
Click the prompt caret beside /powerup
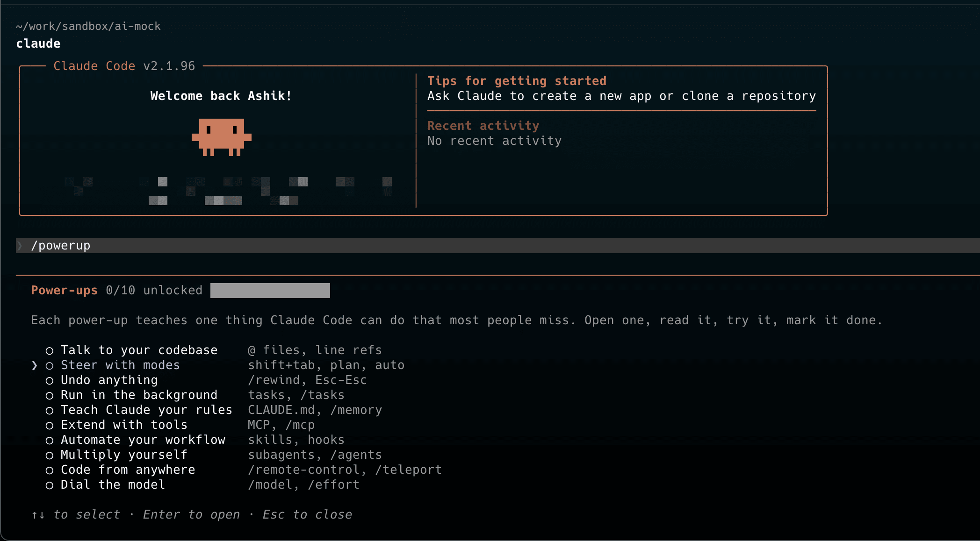point(21,245)
